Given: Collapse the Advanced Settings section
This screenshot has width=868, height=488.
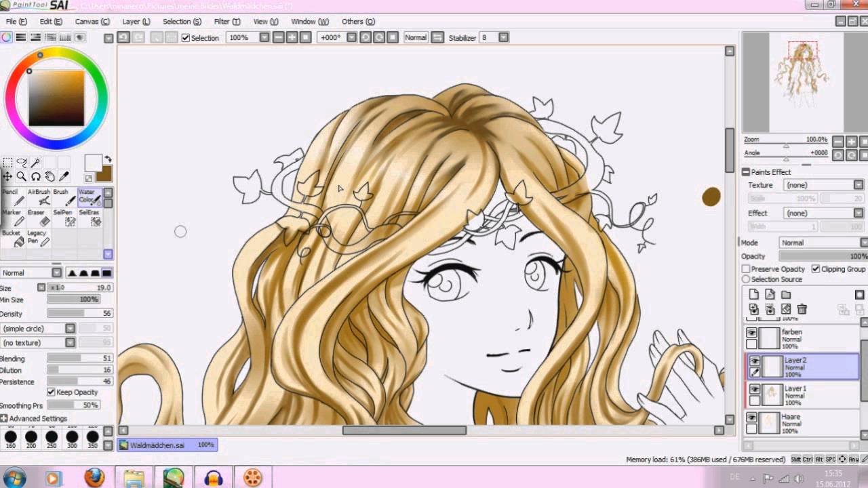Looking at the screenshot, I should pos(4,419).
